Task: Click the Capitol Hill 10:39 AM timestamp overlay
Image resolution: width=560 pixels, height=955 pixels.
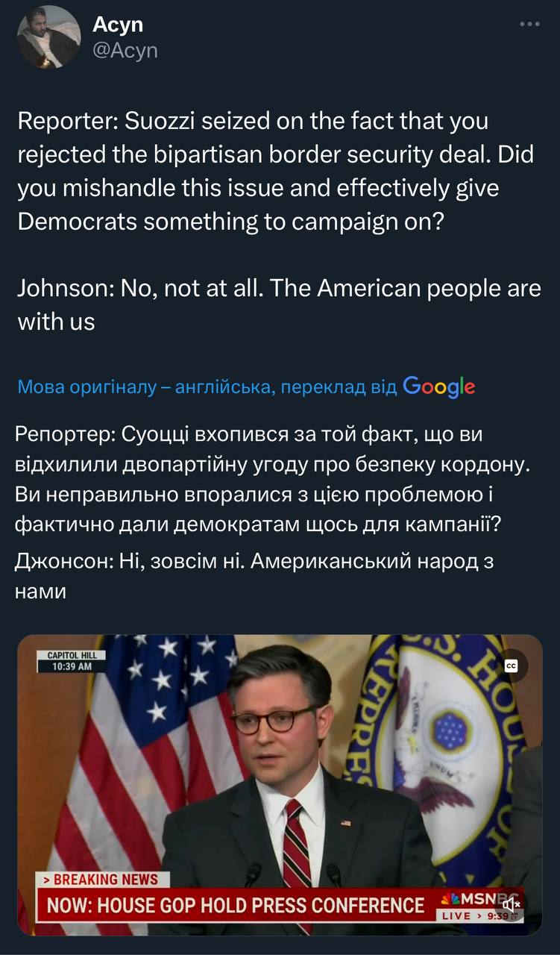Action: (x=72, y=661)
